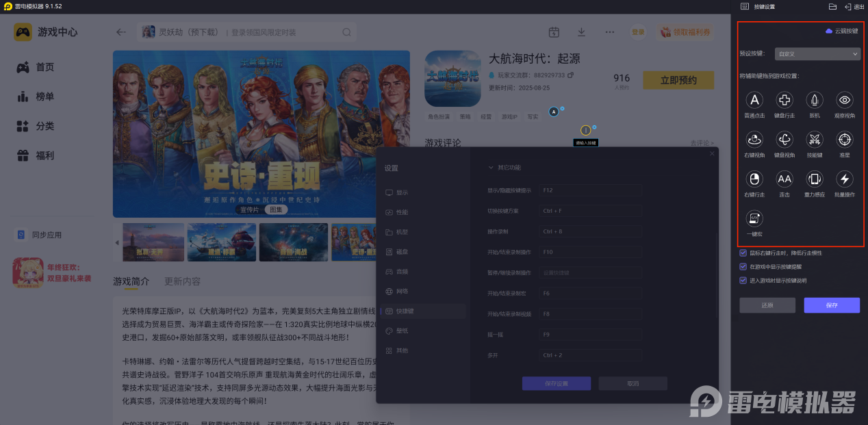
Task: Select the 键盘行走 D-pad key icon
Action: click(784, 100)
